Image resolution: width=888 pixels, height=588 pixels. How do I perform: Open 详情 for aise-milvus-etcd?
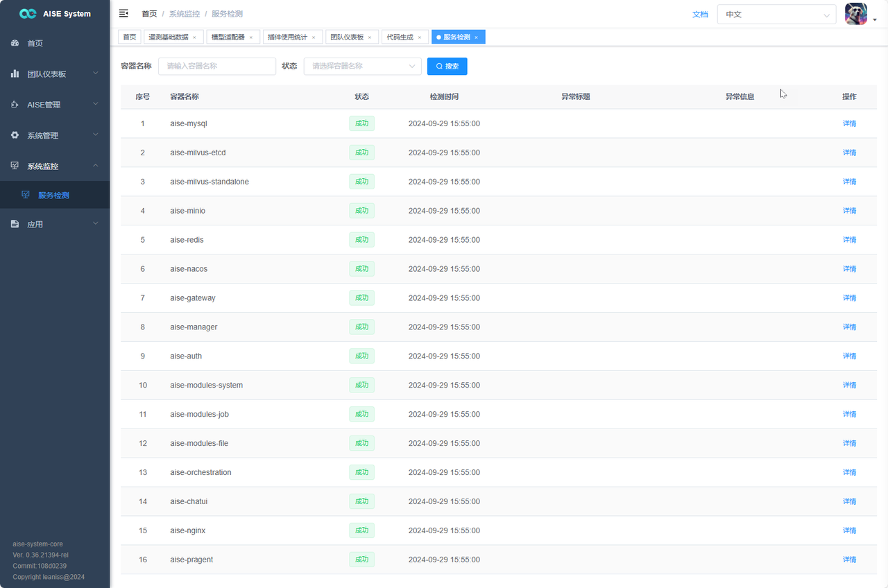[849, 153]
